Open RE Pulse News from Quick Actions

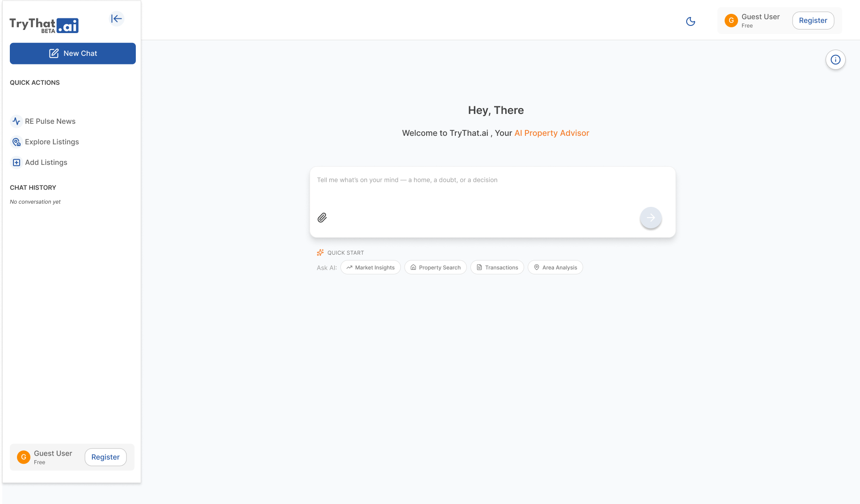point(50,121)
